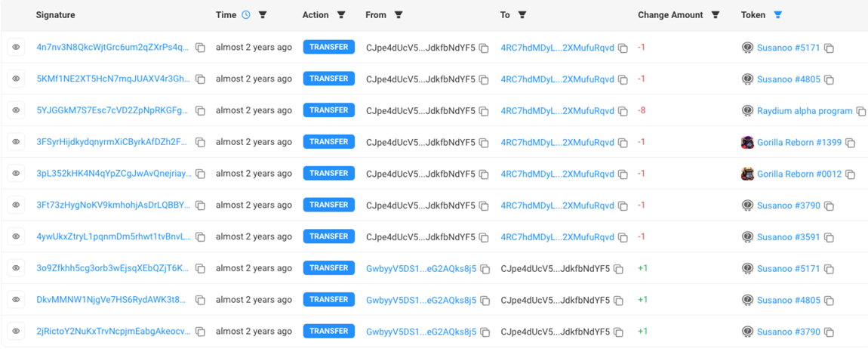Copy token Susanoo #4805 in 5KMf1NE2 row
868x349 pixels.
point(829,80)
